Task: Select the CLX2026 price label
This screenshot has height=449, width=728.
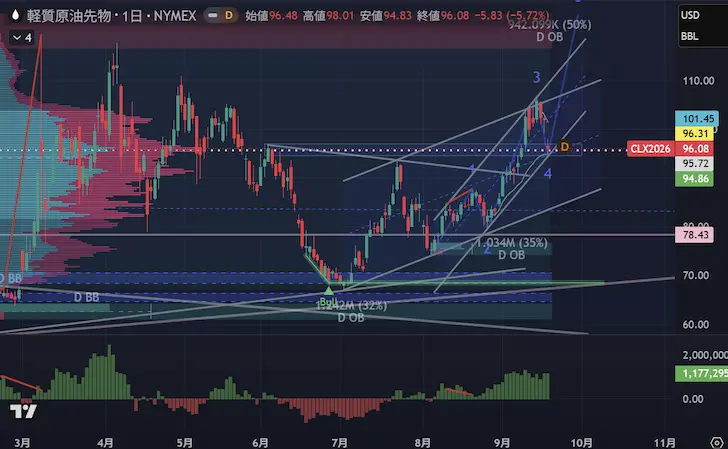Action: (650, 149)
